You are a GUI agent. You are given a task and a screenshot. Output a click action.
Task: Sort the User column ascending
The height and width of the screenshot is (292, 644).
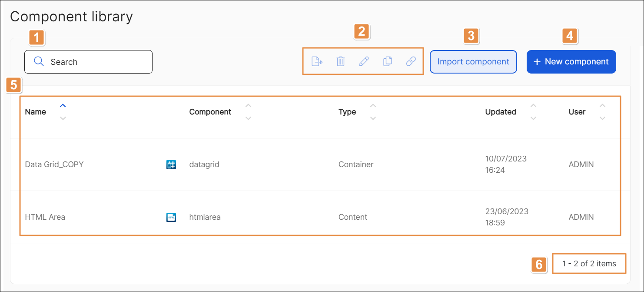602,105
